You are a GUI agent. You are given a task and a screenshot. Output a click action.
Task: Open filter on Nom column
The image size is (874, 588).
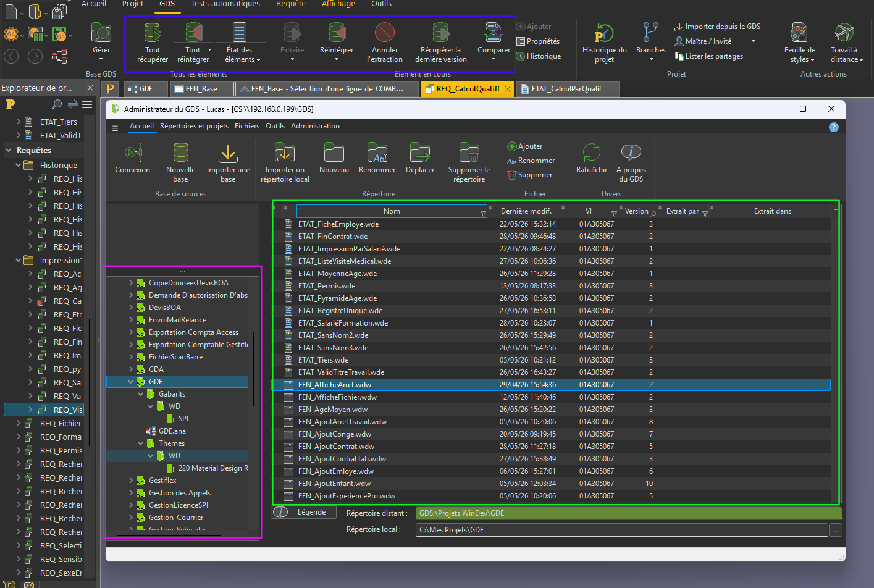tap(483, 213)
